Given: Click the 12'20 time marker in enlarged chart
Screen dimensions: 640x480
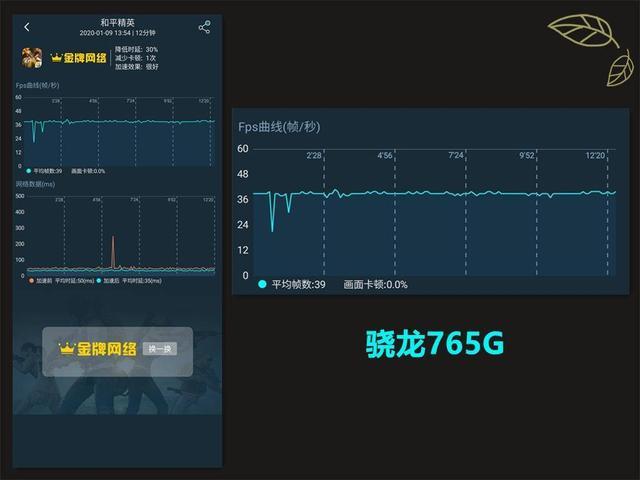Looking at the screenshot, I should 595,156.
